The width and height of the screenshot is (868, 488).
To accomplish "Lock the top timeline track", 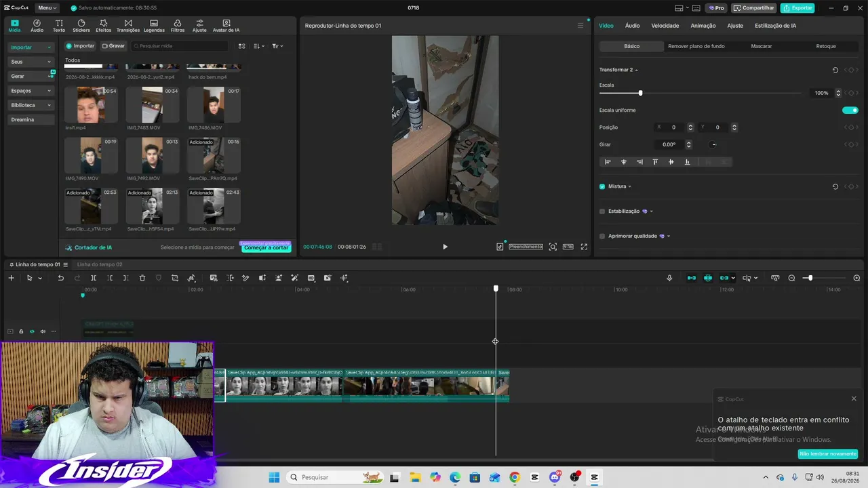I will pyautogui.click(x=21, y=331).
